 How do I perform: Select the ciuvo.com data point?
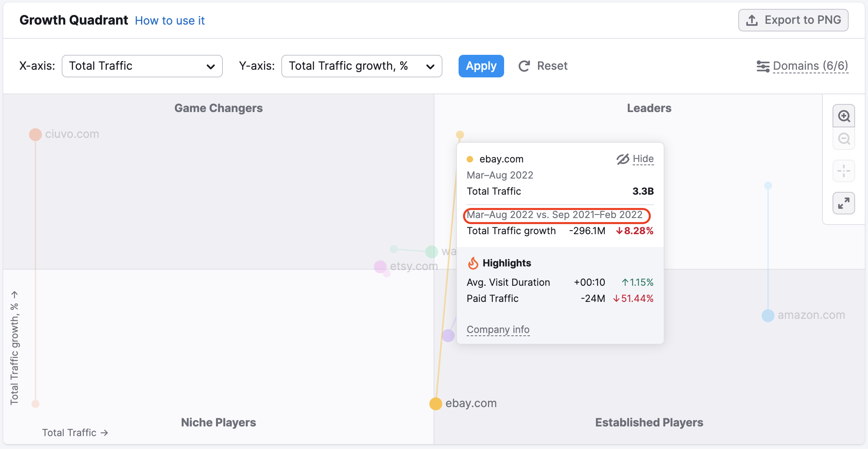35,135
